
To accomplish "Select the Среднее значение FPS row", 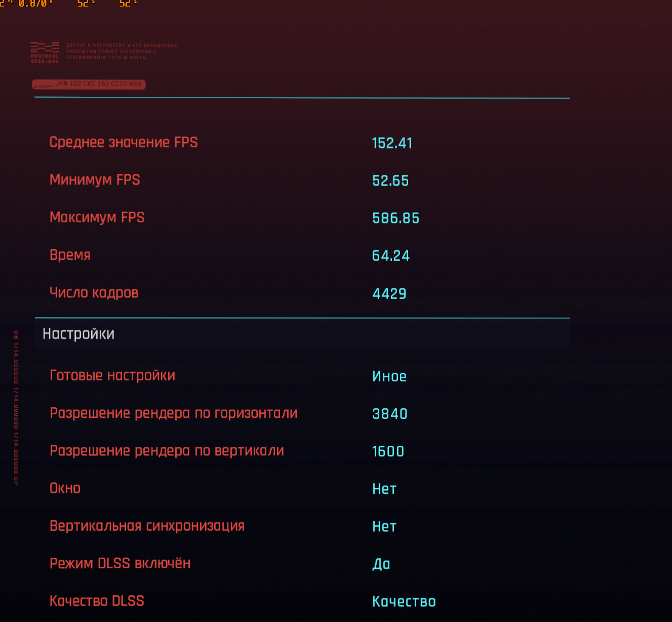I will pos(302,143).
